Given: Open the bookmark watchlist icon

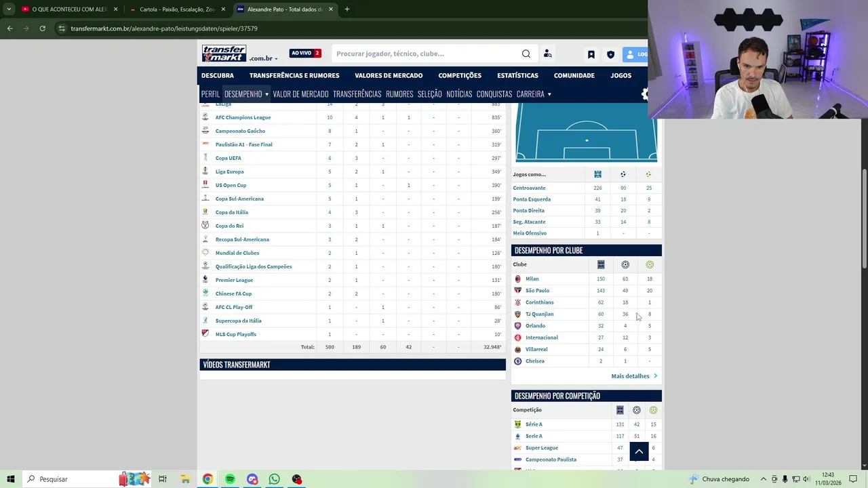Looking at the screenshot, I should coord(591,54).
